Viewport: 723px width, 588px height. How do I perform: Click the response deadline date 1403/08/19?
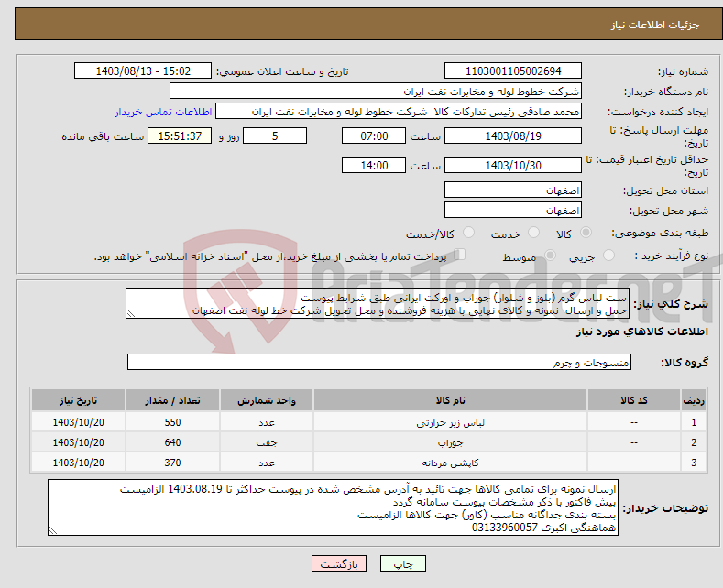pyautogui.click(x=513, y=136)
